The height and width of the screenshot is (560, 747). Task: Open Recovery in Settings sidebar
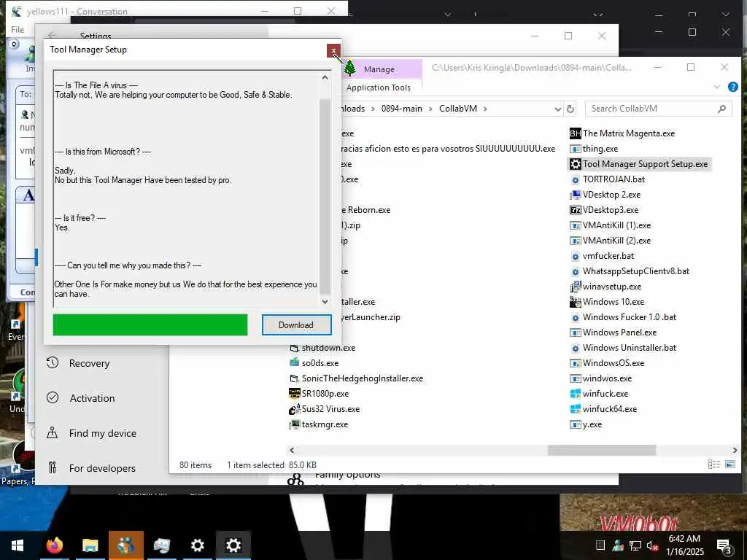(x=90, y=363)
